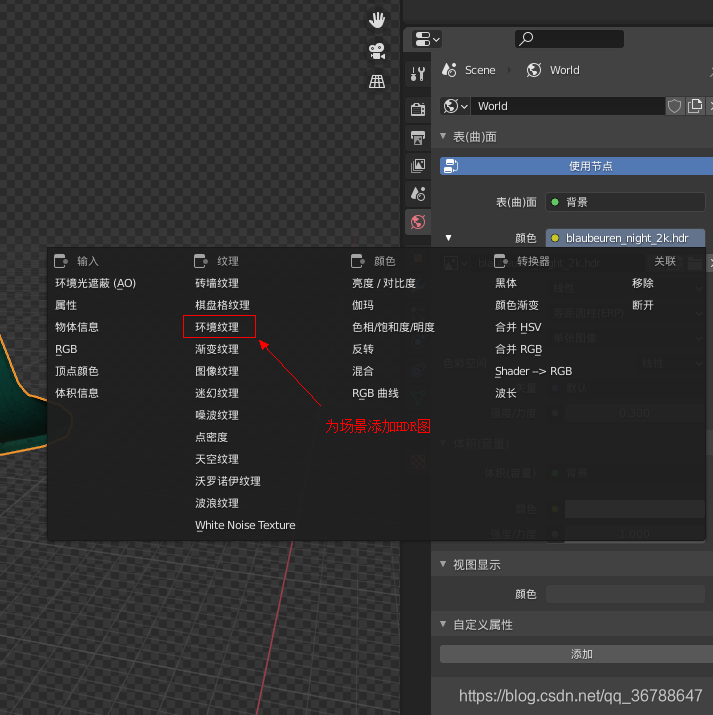Select 混合 color node
This screenshot has width=713, height=715.
pos(363,371)
